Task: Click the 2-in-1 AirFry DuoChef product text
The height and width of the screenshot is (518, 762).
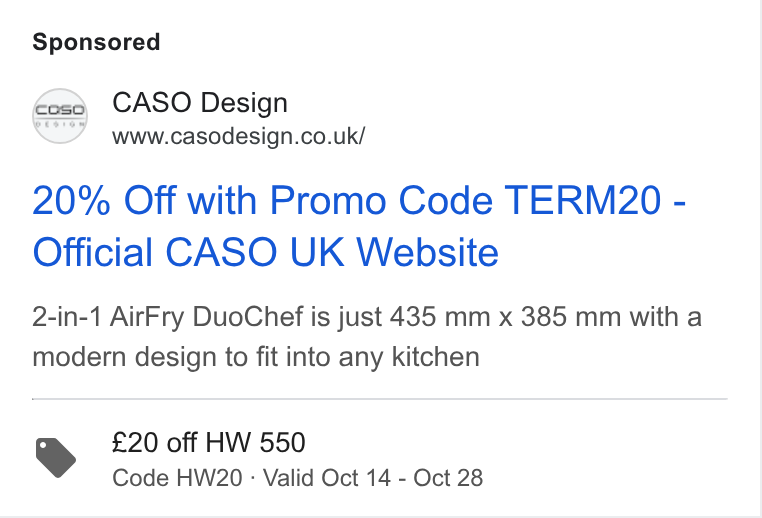Action: point(168,317)
